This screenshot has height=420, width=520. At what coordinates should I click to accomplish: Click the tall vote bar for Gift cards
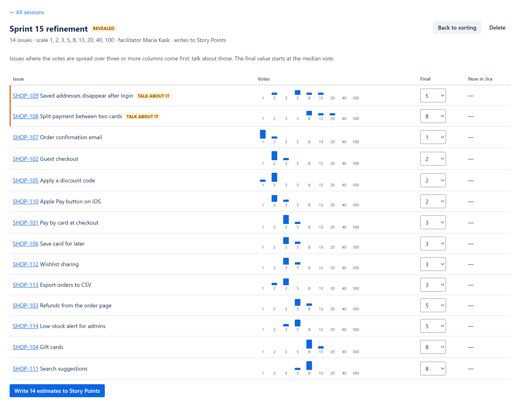point(309,344)
